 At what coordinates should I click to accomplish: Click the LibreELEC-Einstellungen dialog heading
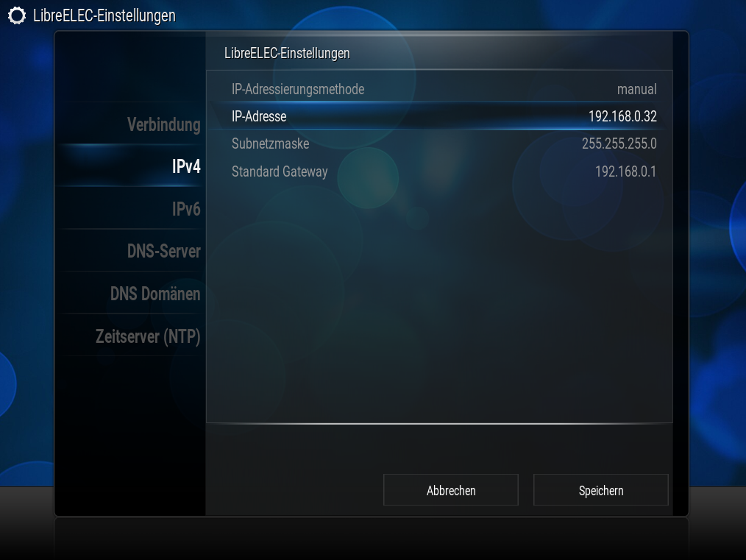(287, 53)
